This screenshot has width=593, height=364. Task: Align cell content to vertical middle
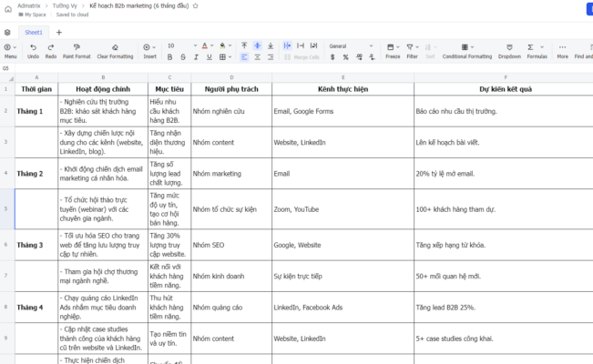coord(257,45)
